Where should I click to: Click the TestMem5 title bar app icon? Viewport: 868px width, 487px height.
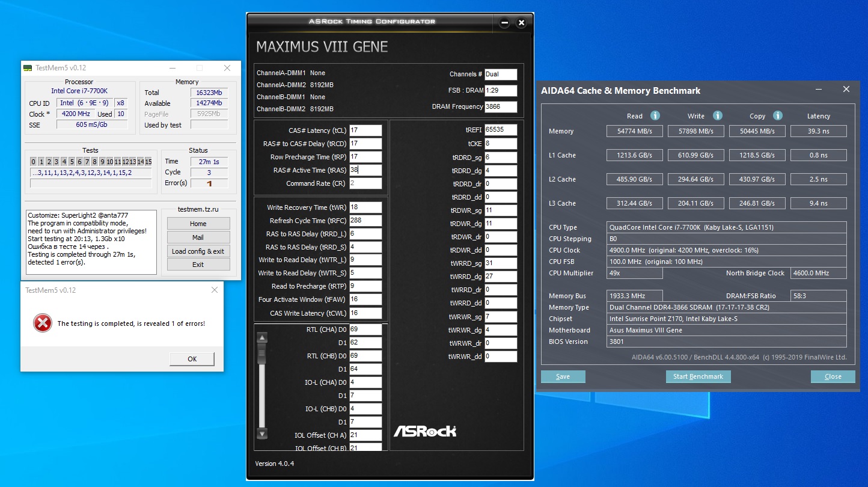pyautogui.click(x=28, y=68)
